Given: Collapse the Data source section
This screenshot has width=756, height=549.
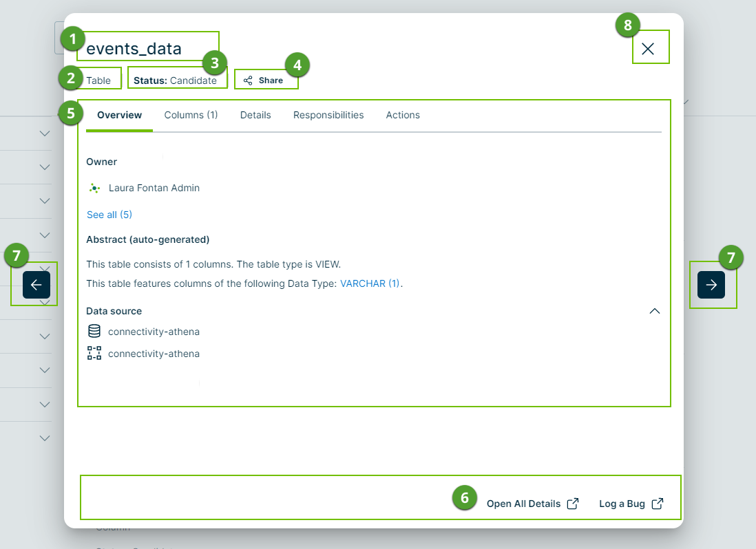Looking at the screenshot, I should tap(655, 311).
